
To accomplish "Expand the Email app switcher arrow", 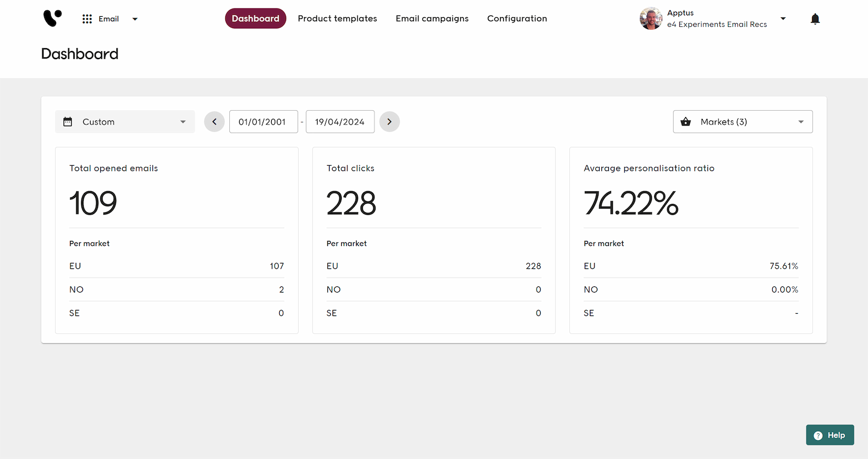I will [135, 19].
